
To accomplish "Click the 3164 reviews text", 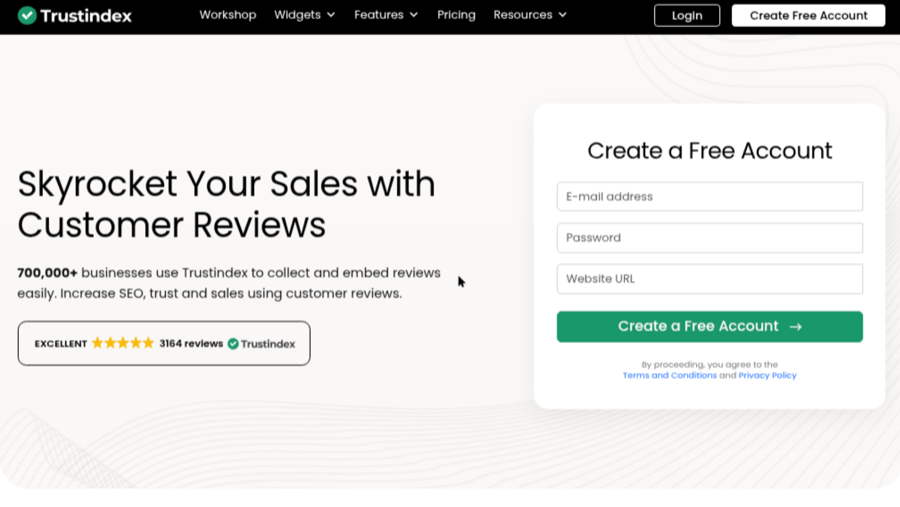I will coord(191,343).
